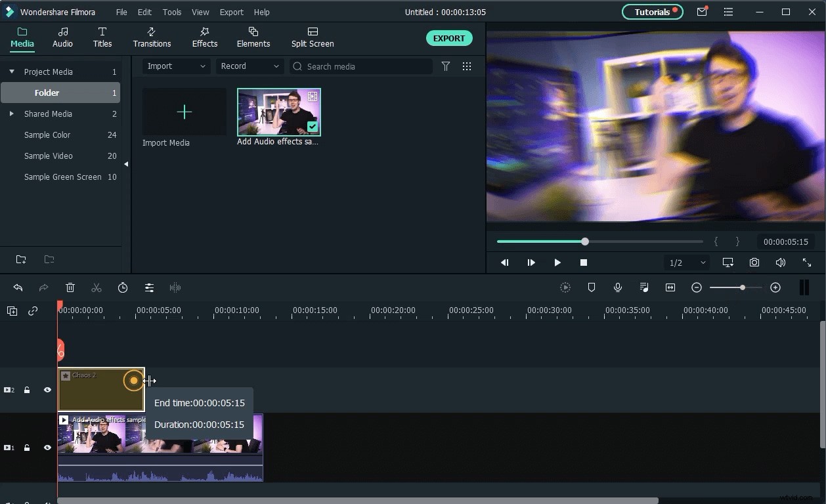The height and width of the screenshot is (504, 826).
Task: Click the EXPORT button
Action: click(x=449, y=38)
